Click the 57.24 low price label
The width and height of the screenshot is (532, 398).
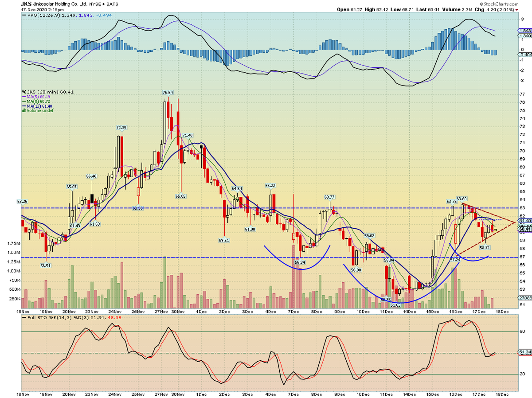coord(455,259)
